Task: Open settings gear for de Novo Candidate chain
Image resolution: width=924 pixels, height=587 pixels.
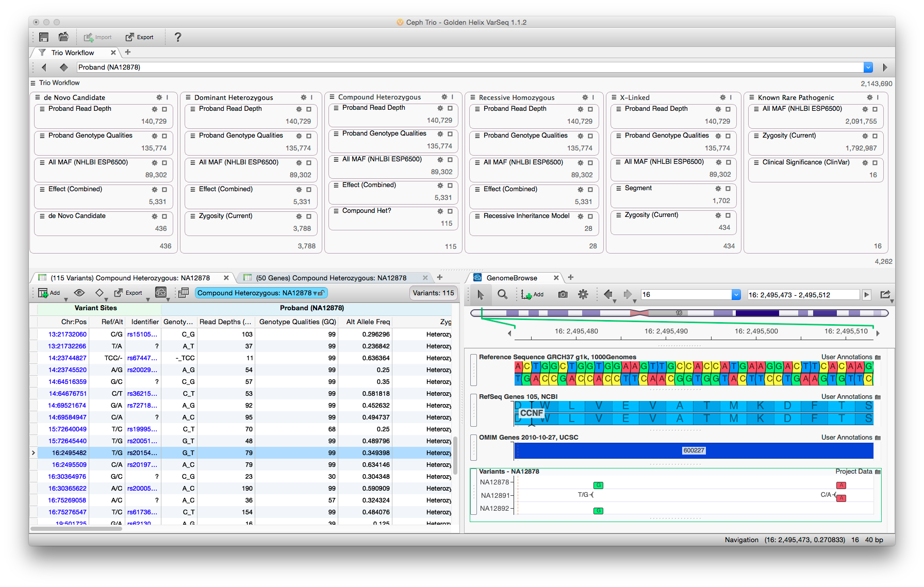Action: pos(159,97)
